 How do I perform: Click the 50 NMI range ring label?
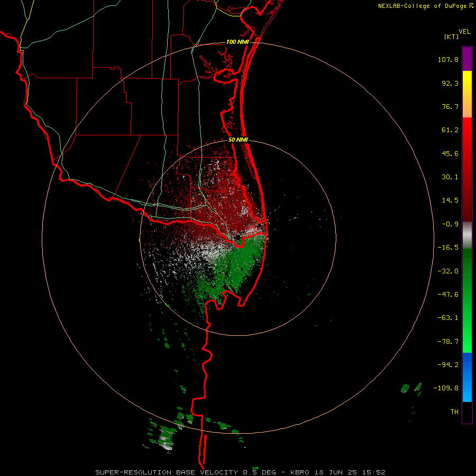[238, 140]
